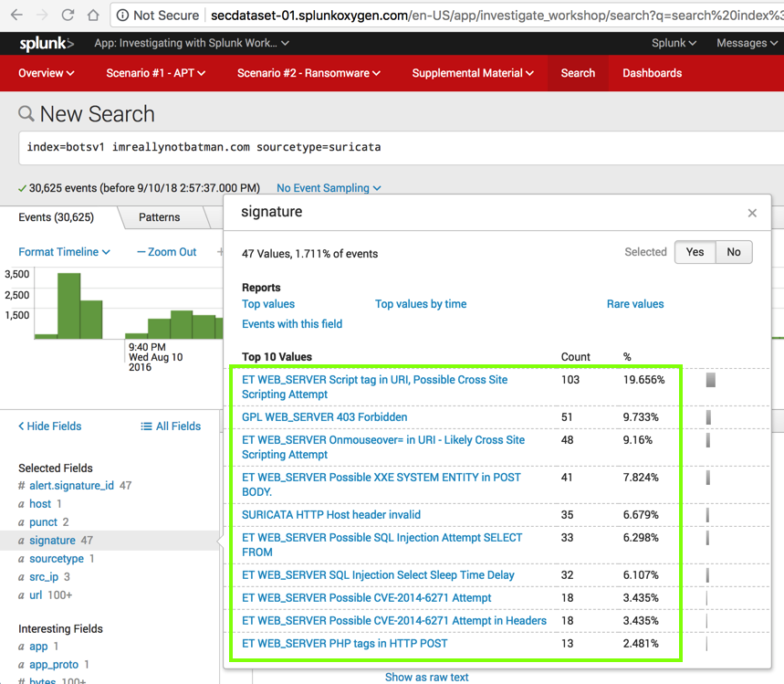
Task: Select GPL WEB_SERVER 403 Forbidden value
Action: pyautogui.click(x=324, y=417)
